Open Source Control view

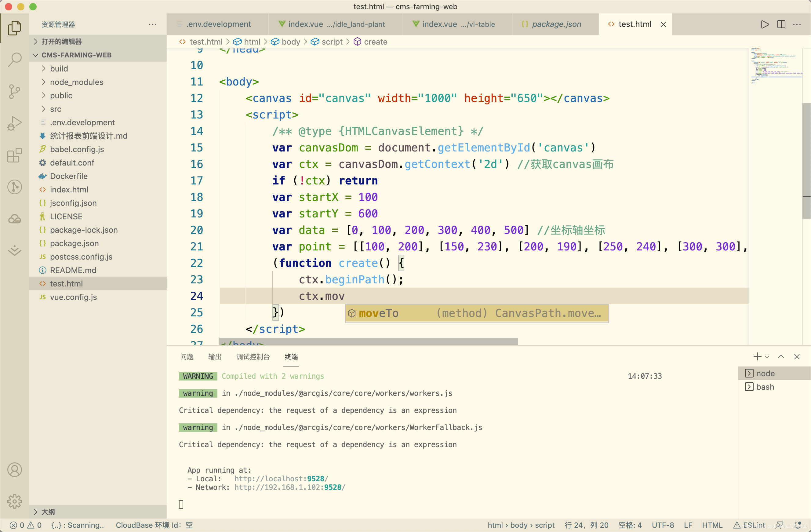[x=14, y=92]
